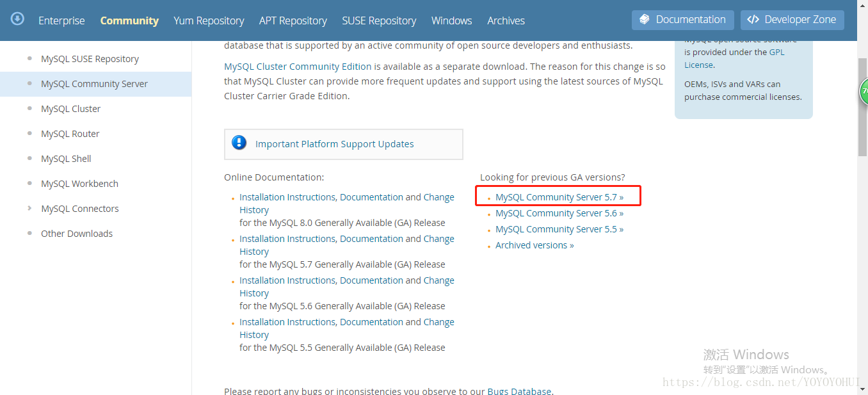Open MySQL Connectors sidebar item

[80, 209]
